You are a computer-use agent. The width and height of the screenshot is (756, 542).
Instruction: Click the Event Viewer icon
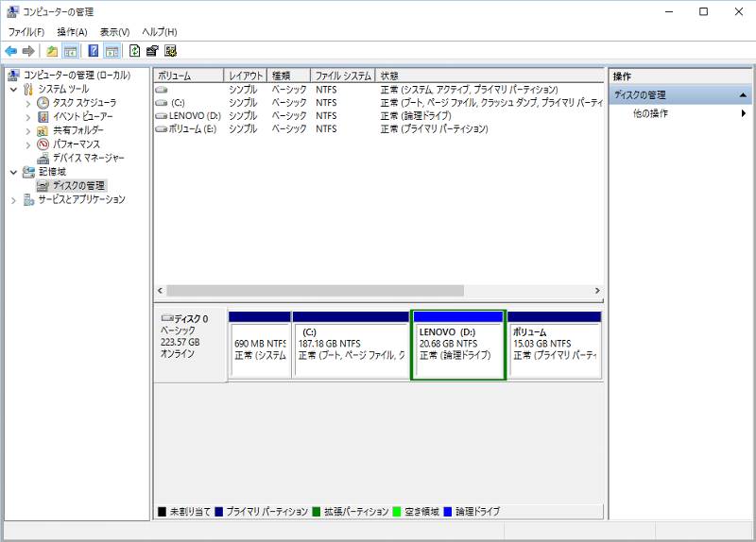[43, 116]
